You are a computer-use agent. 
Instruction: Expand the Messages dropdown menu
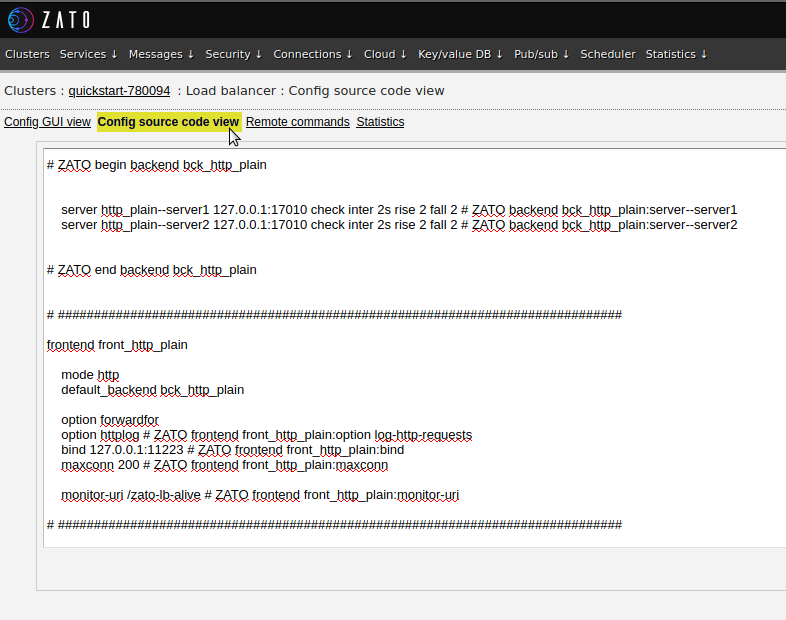pyautogui.click(x=161, y=54)
